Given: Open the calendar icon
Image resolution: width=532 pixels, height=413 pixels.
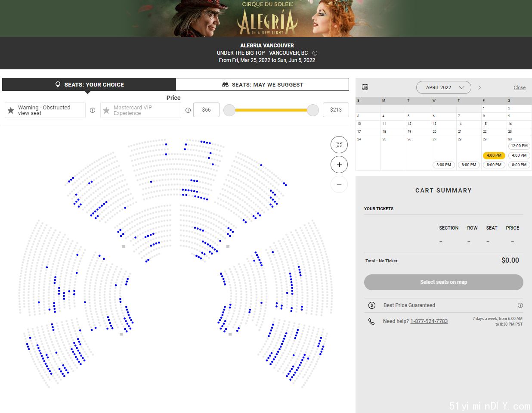Looking at the screenshot, I should point(365,87).
